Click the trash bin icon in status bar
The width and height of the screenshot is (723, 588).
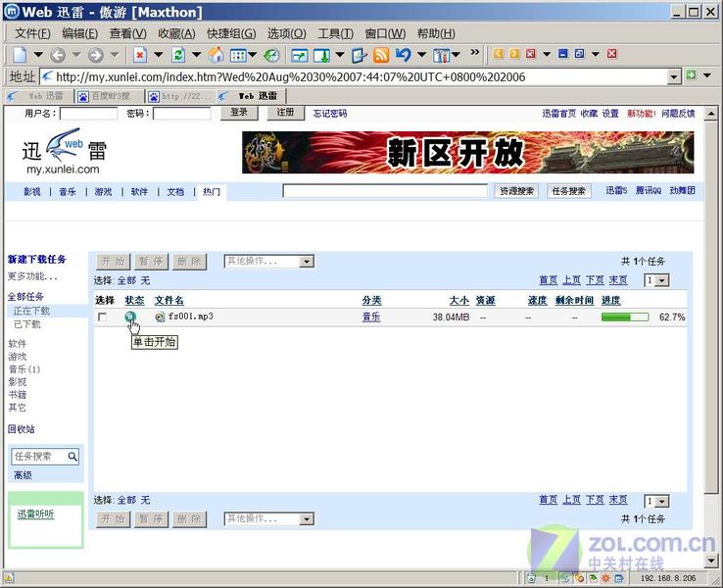click(531, 578)
